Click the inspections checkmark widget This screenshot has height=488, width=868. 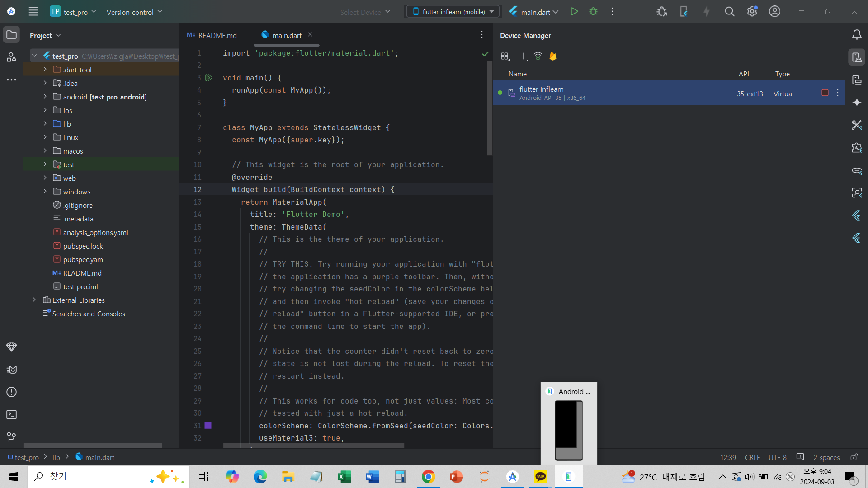pyautogui.click(x=485, y=54)
